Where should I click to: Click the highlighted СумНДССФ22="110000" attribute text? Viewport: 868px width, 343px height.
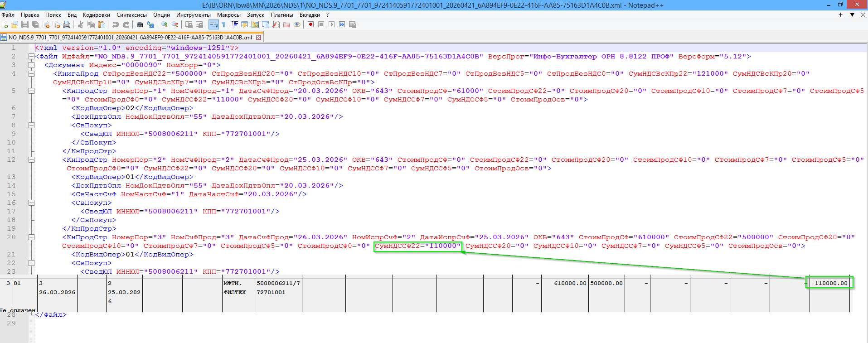click(x=417, y=246)
